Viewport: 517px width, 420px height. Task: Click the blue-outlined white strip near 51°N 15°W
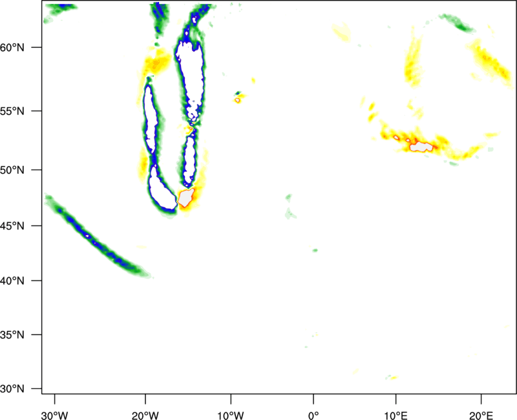click(189, 161)
